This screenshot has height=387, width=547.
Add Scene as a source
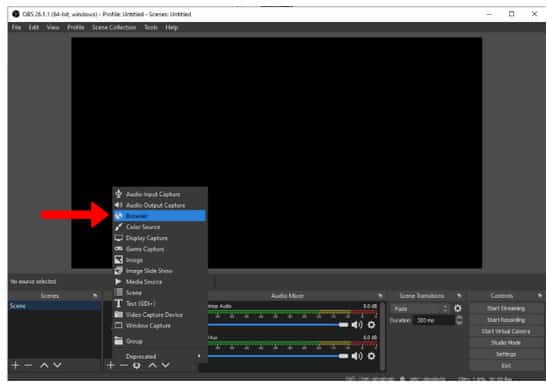pyautogui.click(x=160, y=293)
